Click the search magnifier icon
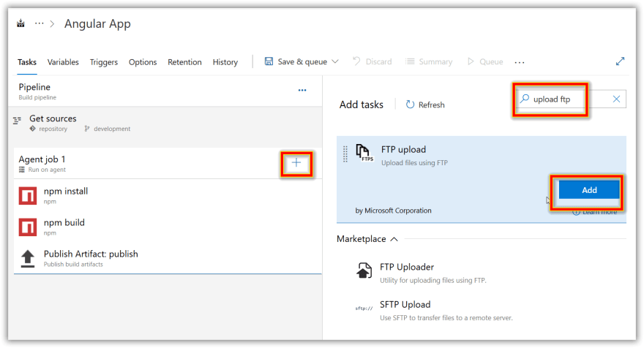 (x=525, y=99)
